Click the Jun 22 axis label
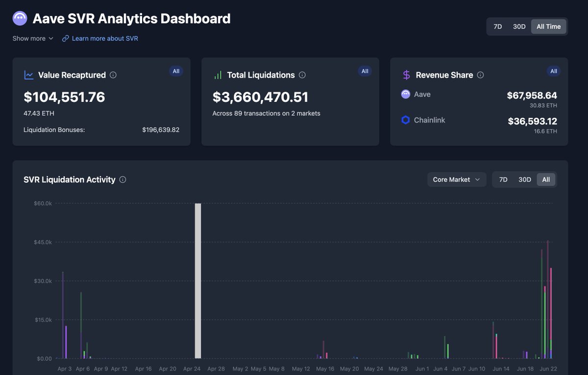Viewport: 588px width, 375px height. 548,369
